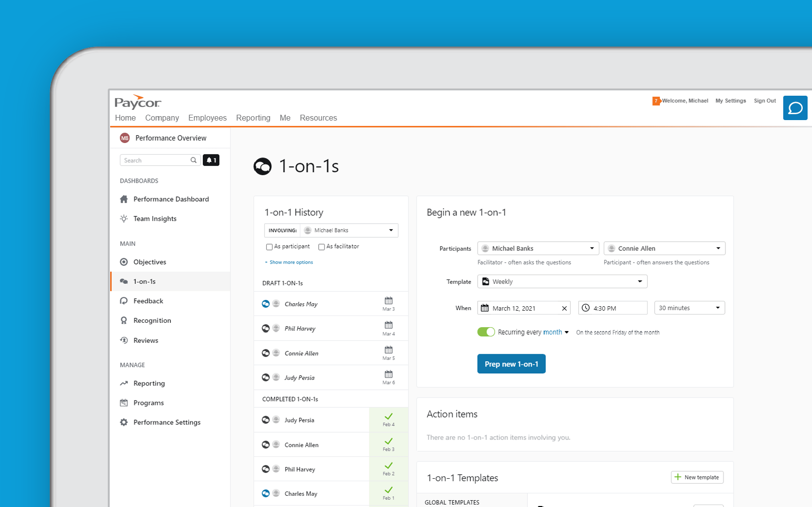Open the Home menu

pyautogui.click(x=126, y=118)
